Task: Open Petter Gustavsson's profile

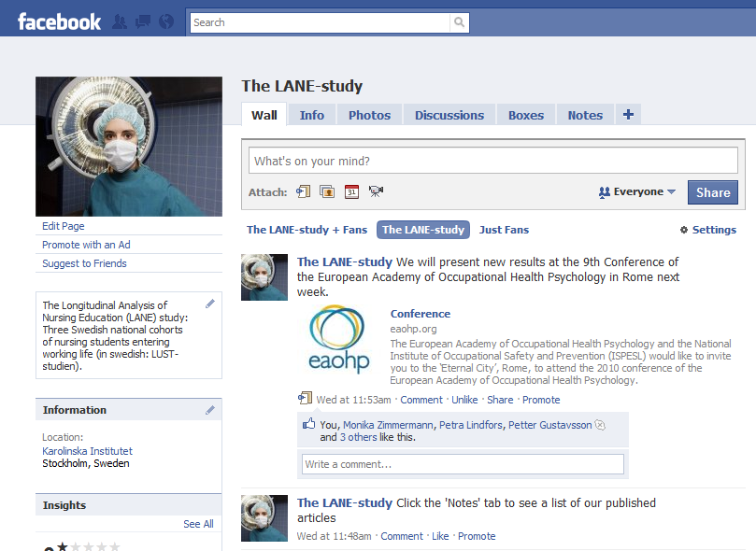Action: [x=549, y=425]
